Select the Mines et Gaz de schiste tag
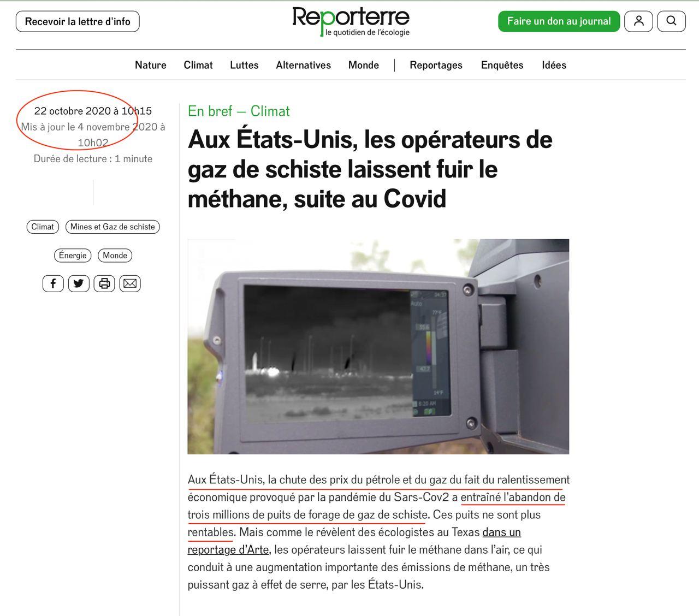The image size is (699, 616). (x=112, y=227)
